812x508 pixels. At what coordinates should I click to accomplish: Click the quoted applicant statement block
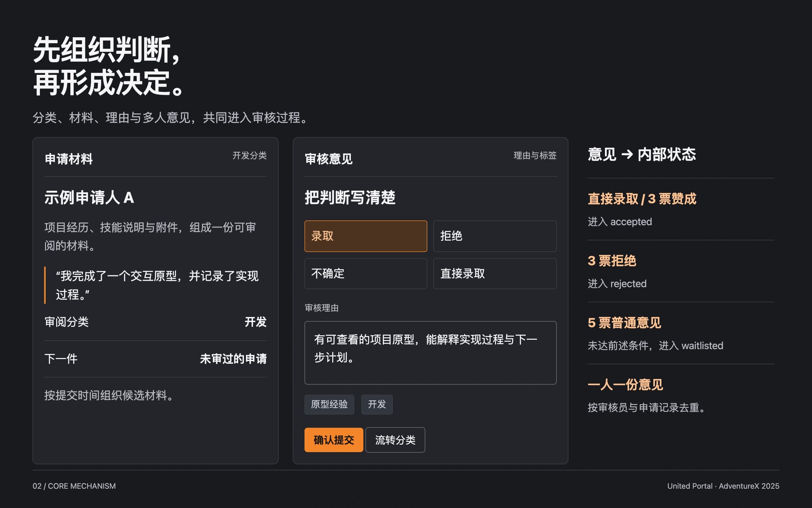click(x=156, y=285)
